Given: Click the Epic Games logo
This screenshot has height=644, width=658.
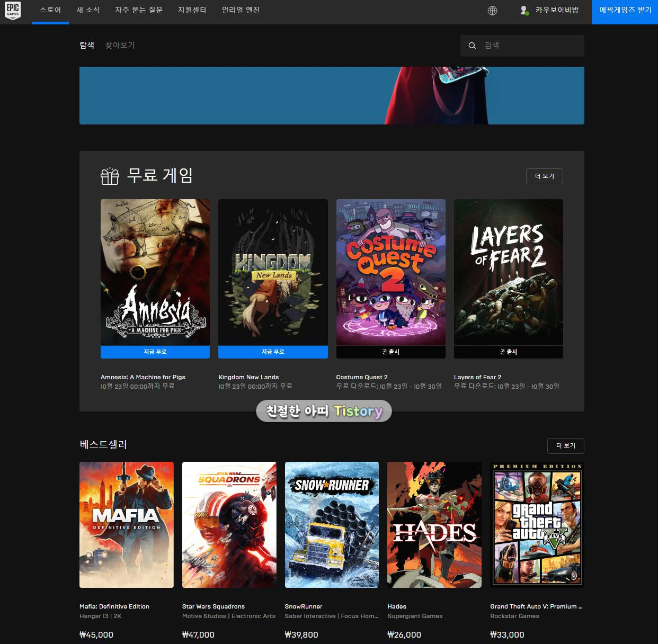Looking at the screenshot, I should pos(13,11).
